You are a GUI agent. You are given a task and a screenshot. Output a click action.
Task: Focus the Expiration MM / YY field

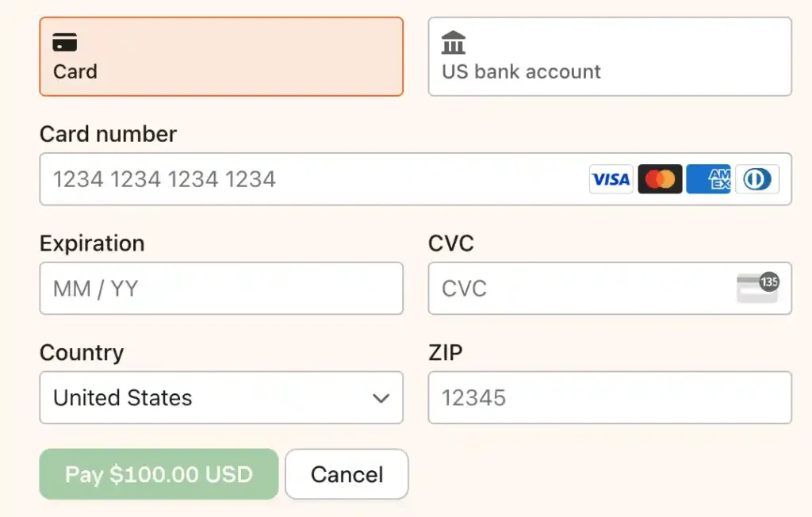[221, 289]
